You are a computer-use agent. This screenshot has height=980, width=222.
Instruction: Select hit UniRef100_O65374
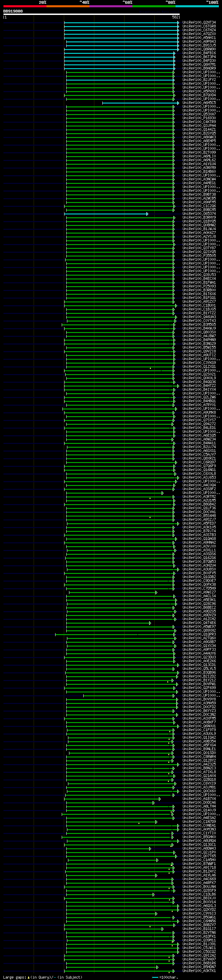(x=199, y=213)
